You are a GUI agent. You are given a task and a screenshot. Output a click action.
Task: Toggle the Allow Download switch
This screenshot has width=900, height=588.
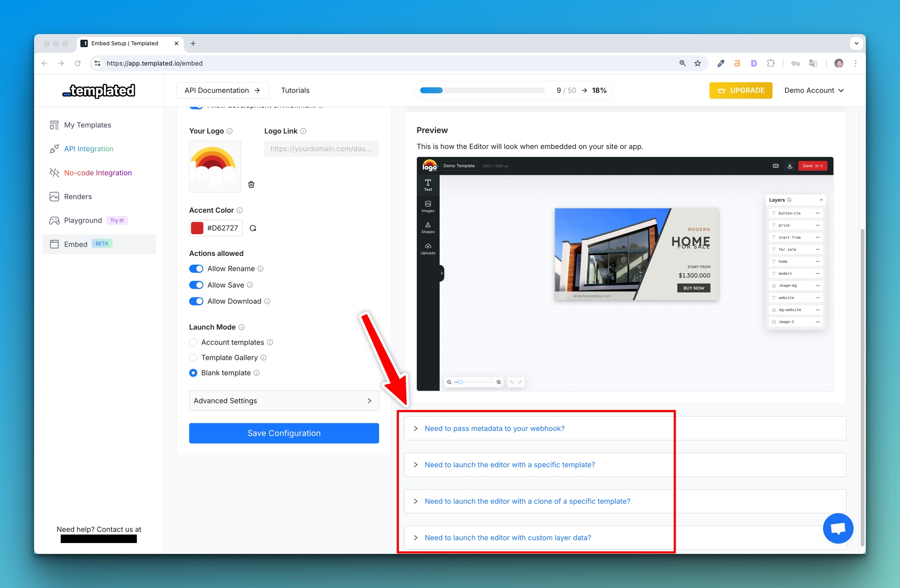click(x=196, y=301)
